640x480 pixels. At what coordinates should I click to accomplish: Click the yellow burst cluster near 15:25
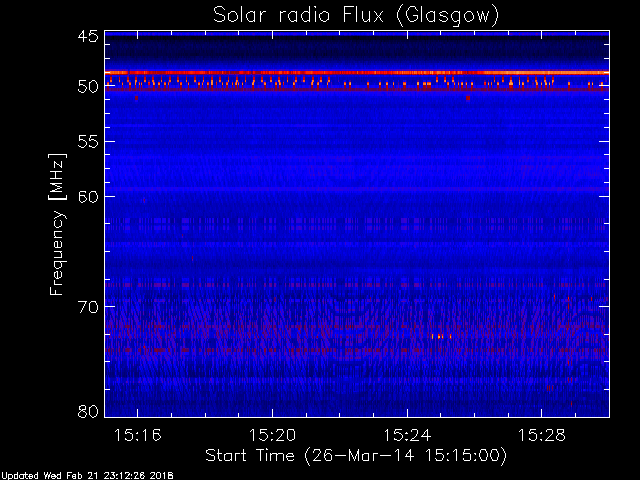tap(441, 337)
